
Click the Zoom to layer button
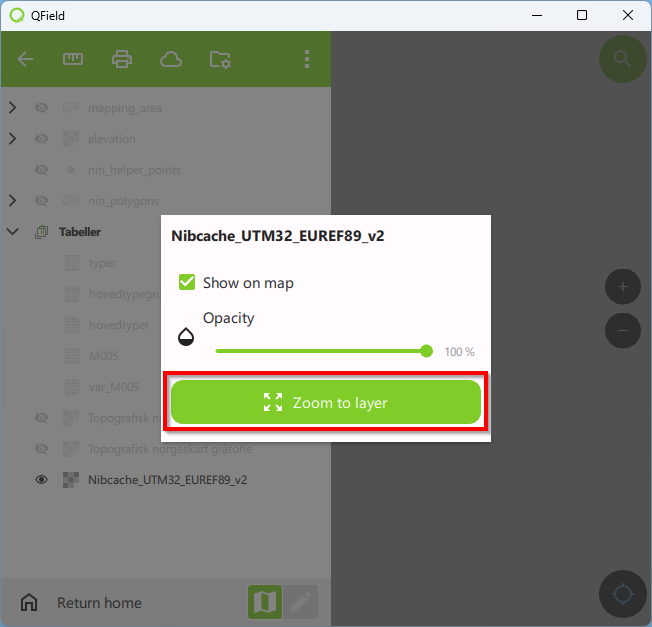[326, 402]
